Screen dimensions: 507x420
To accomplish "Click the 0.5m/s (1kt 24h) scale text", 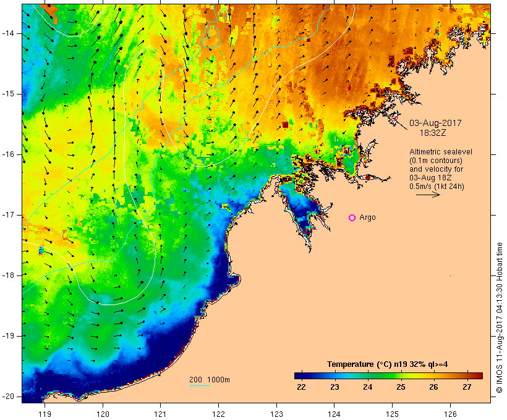I will [x=437, y=187].
